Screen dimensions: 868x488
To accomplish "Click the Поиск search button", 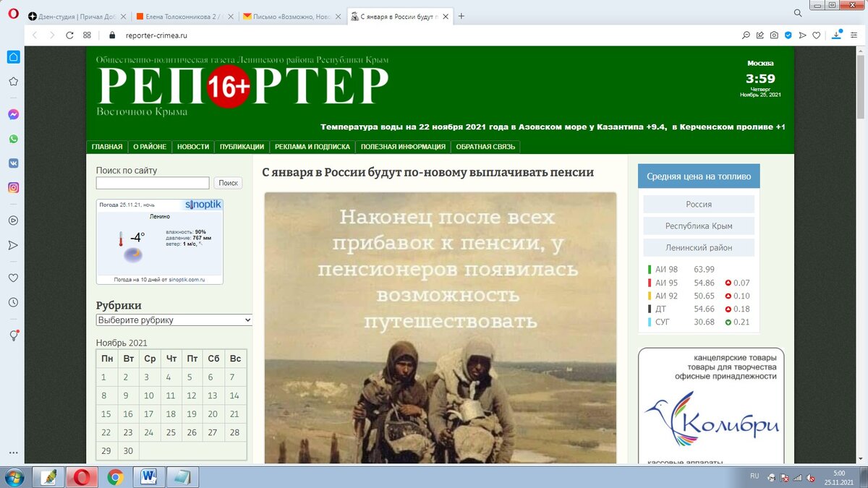I will tap(228, 184).
